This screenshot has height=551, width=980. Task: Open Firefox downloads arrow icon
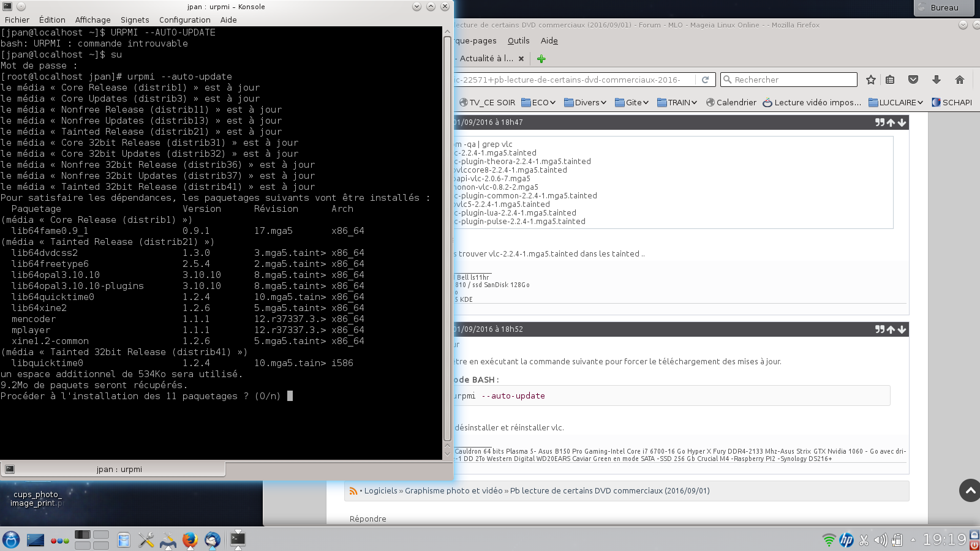(x=937, y=80)
